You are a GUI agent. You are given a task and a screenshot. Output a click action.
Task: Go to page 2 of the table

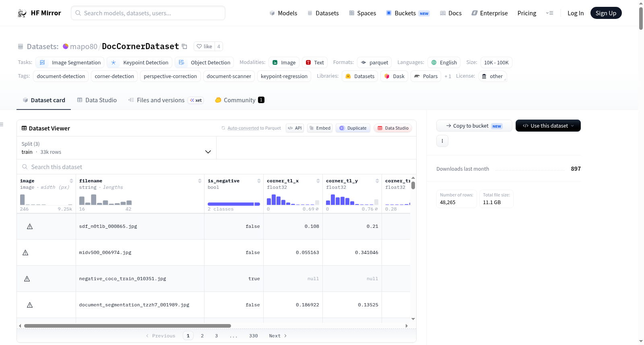(x=202, y=336)
